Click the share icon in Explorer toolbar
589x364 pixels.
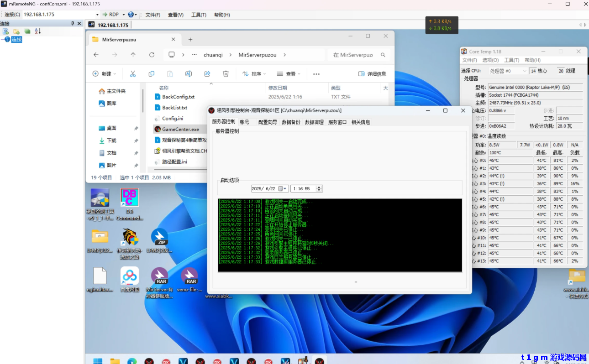pyautogui.click(x=207, y=73)
